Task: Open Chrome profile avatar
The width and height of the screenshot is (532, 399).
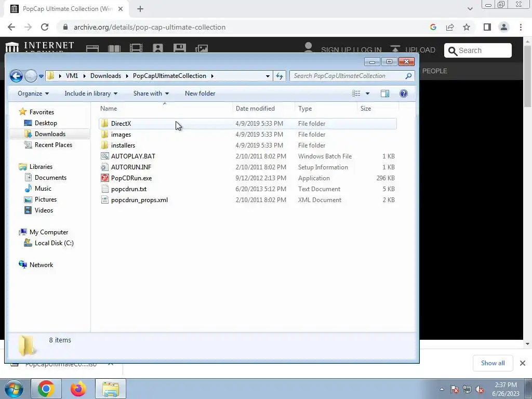Action: point(504,27)
